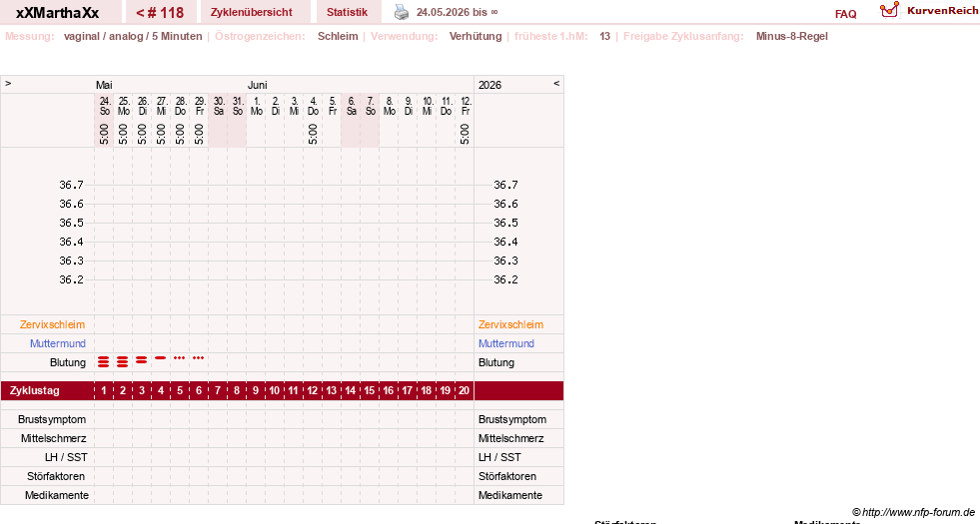Click the 'Juni' month label
The width and height of the screenshot is (980, 524).
[258, 85]
